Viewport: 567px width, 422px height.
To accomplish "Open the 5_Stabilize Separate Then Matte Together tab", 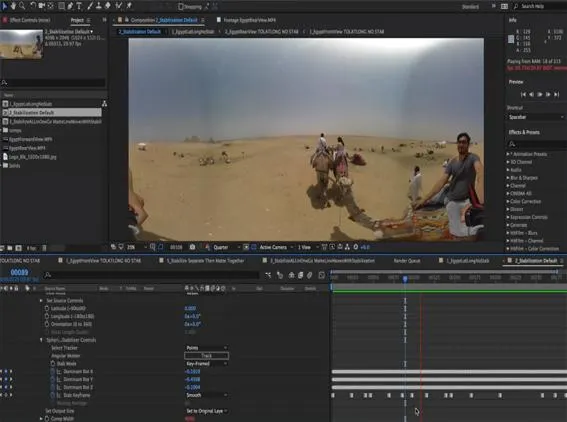I will (205, 261).
